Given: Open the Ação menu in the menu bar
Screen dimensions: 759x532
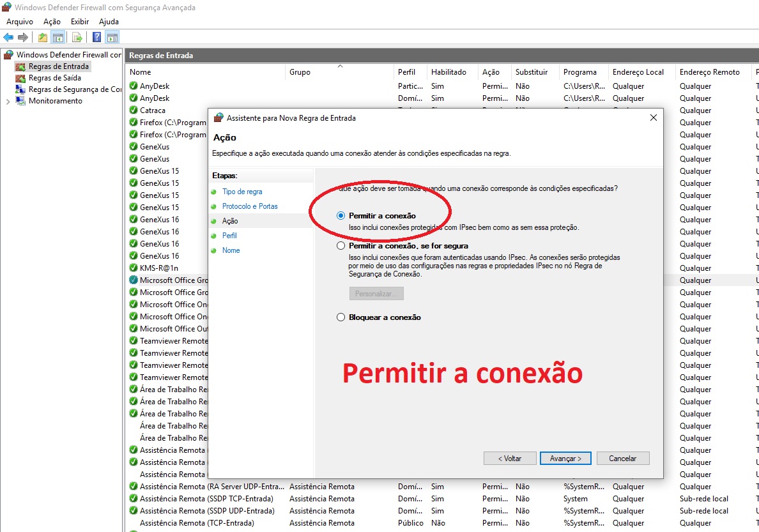Looking at the screenshot, I should (52, 22).
